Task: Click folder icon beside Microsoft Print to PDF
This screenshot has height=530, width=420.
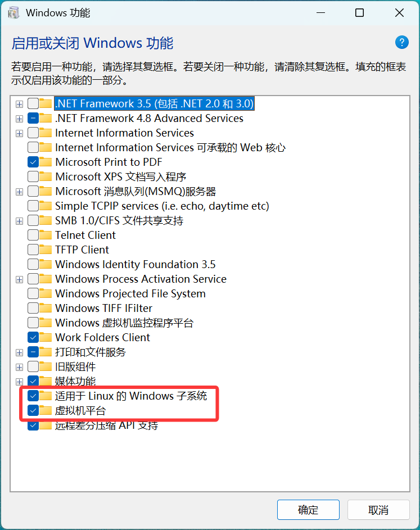Action: [x=46, y=162]
